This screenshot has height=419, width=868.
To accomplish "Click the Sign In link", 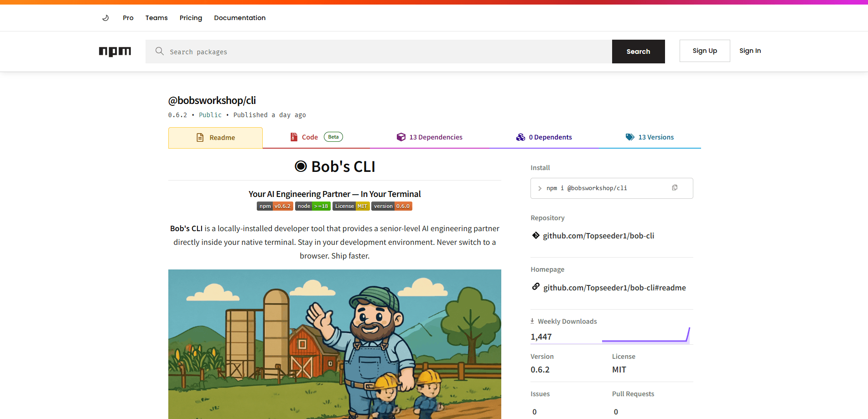I will 750,51.
